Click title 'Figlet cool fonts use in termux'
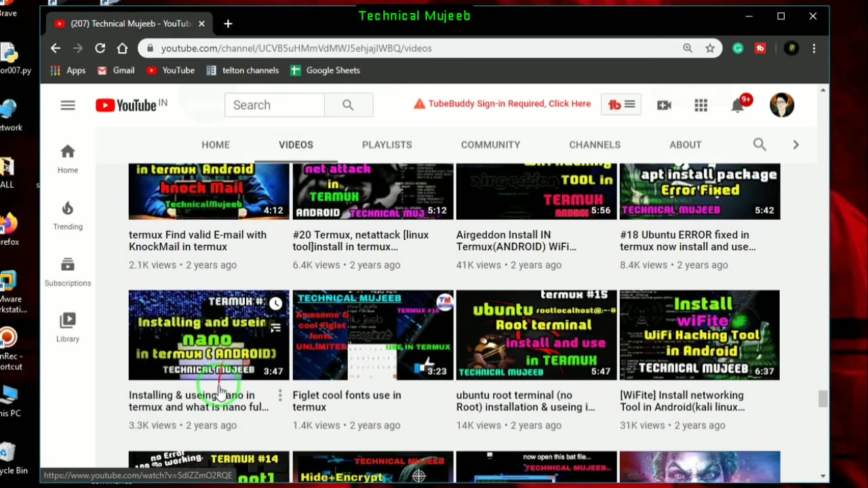868x488 pixels. [347, 401]
